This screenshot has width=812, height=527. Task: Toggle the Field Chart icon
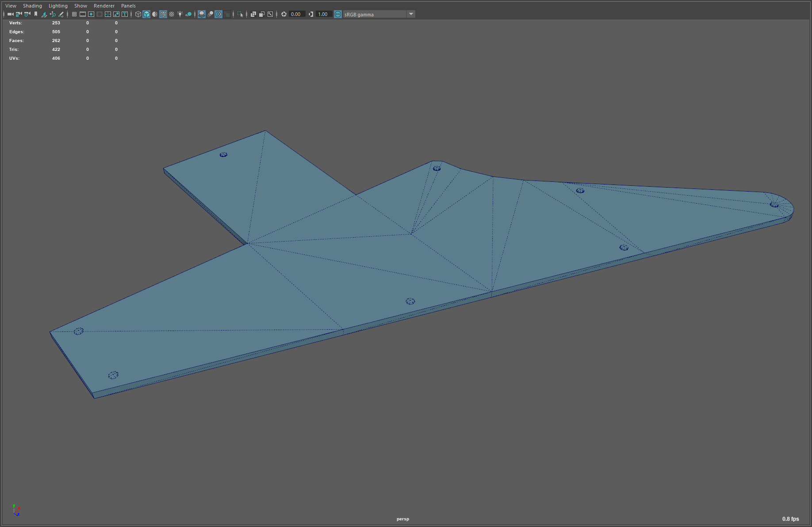point(108,14)
